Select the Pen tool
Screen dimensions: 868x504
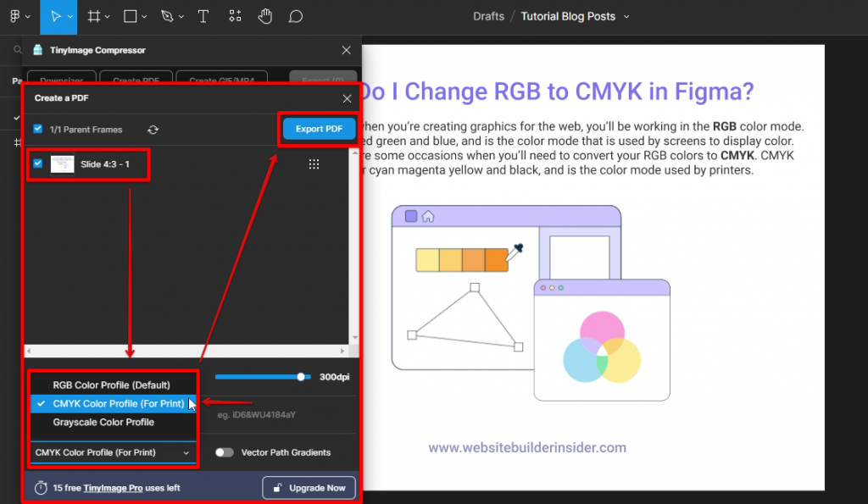[165, 16]
